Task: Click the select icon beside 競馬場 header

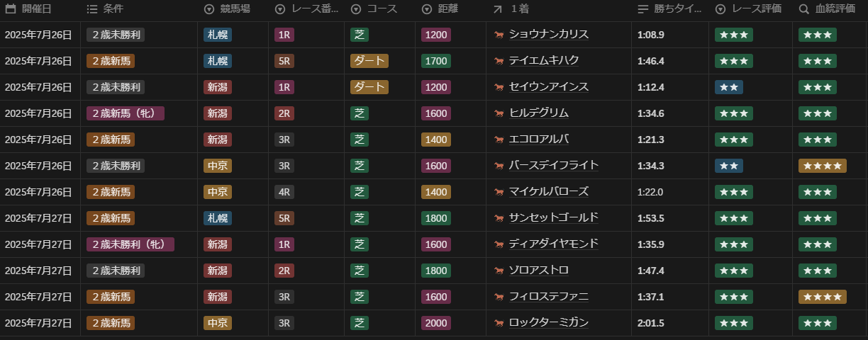Action: point(208,9)
